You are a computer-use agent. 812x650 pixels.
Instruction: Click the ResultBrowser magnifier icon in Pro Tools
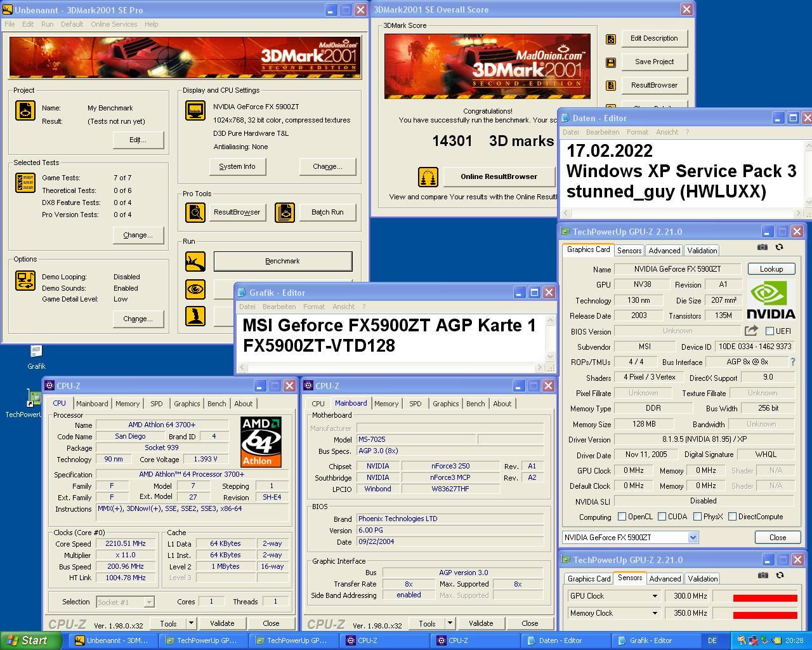pos(195,212)
